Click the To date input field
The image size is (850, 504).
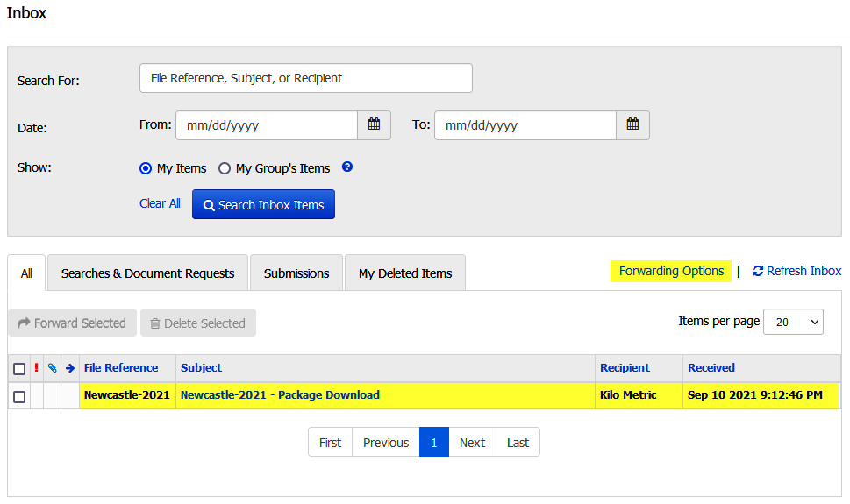(x=525, y=125)
